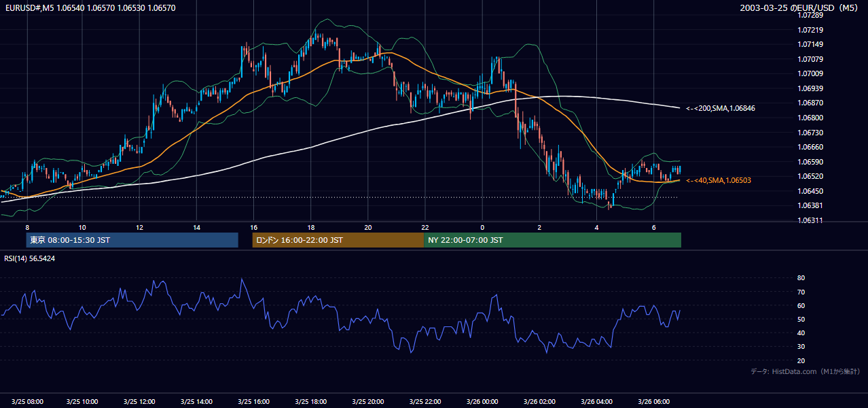868x408 pixels.
Task: Click the 200 SMA label showing 1.06846
Action: (720, 108)
